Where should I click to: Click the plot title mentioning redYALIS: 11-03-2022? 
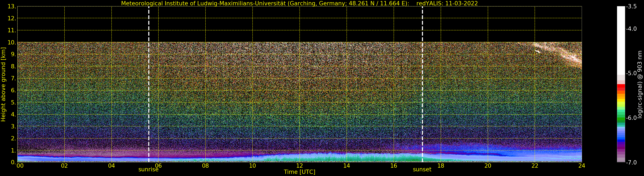[300, 3]
